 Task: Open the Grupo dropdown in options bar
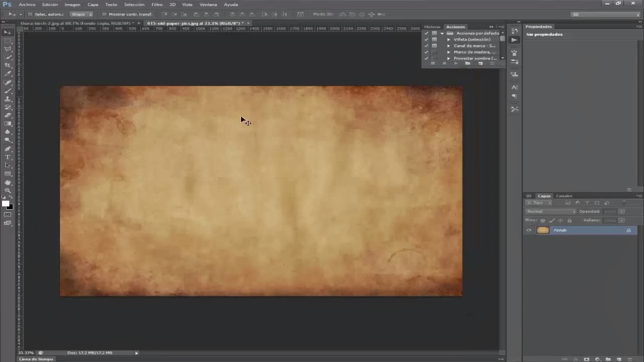point(82,14)
